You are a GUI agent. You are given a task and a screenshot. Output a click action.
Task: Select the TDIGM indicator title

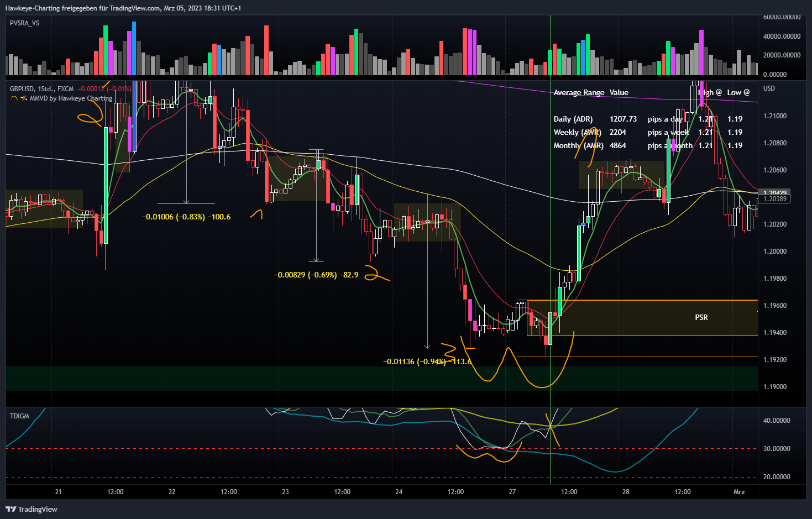click(x=19, y=416)
